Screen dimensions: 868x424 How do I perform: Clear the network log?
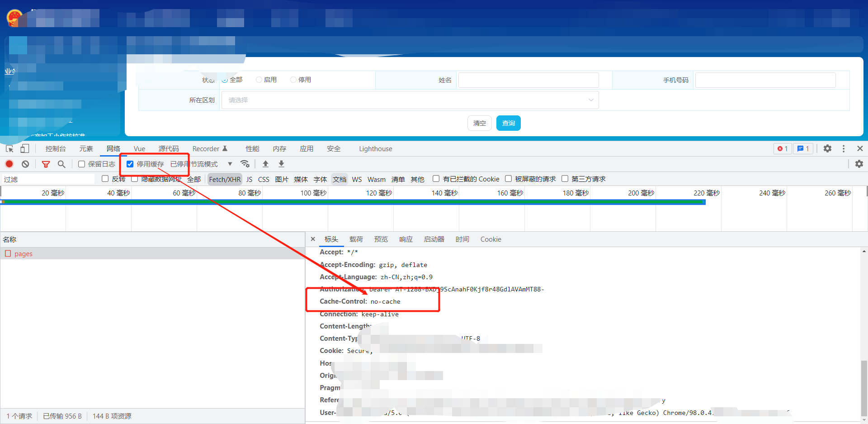coord(25,164)
